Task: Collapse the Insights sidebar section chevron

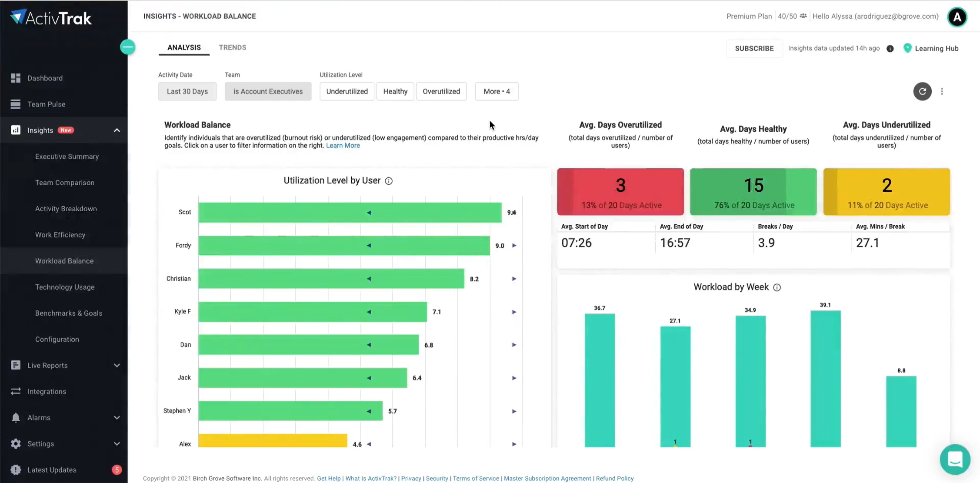Action: (117, 130)
